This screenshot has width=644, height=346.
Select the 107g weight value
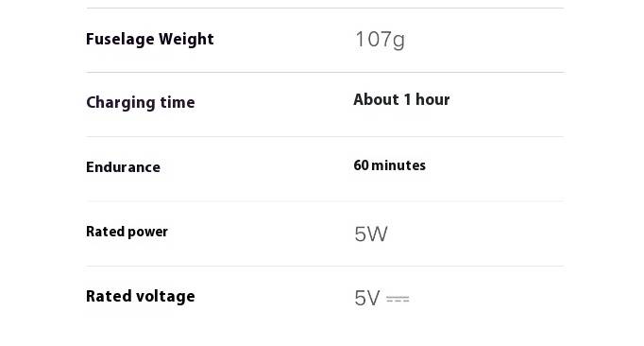[x=380, y=41]
